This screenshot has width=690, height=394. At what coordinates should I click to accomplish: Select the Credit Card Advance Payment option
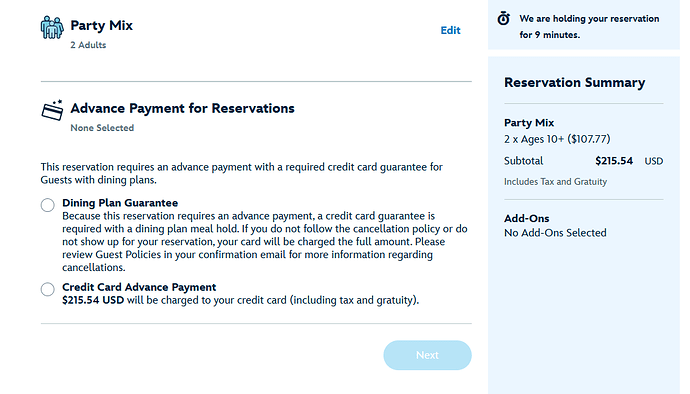coord(48,289)
